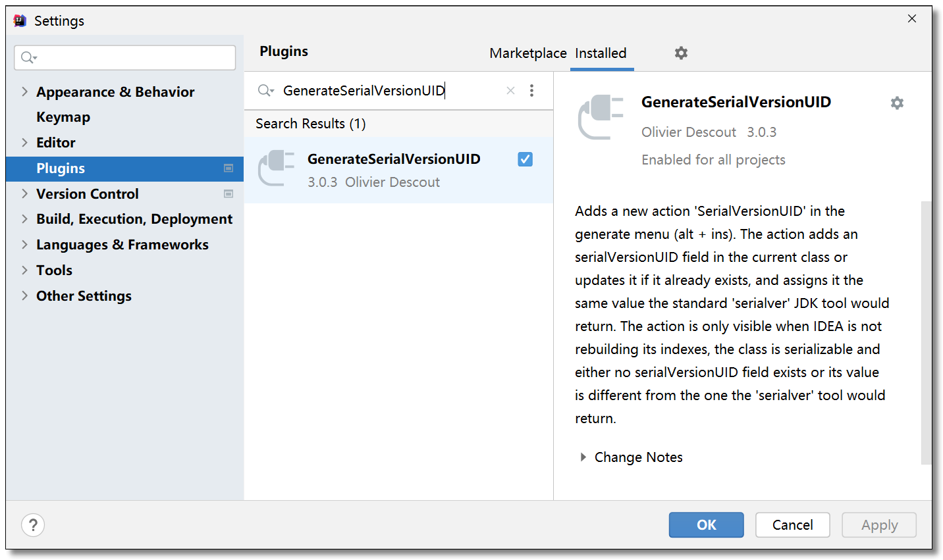943x560 pixels.
Task: Switch to the Marketplace tab
Action: point(527,53)
